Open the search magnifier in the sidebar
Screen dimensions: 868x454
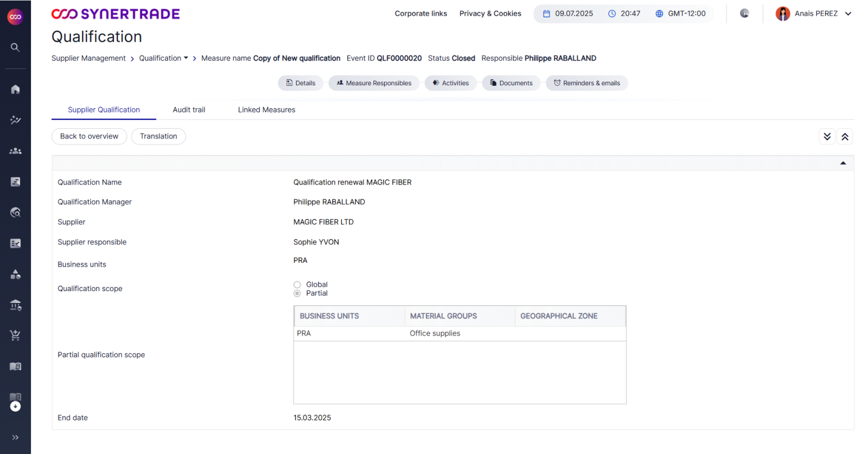15,47
